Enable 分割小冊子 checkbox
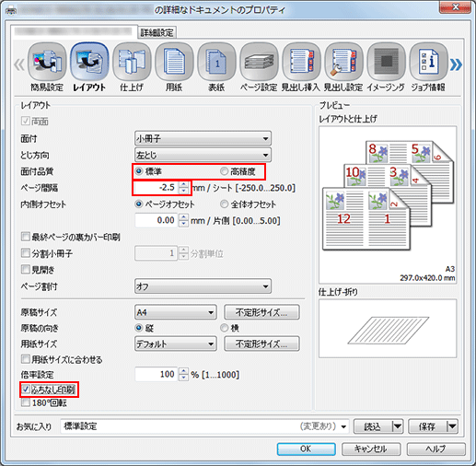 (25, 253)
